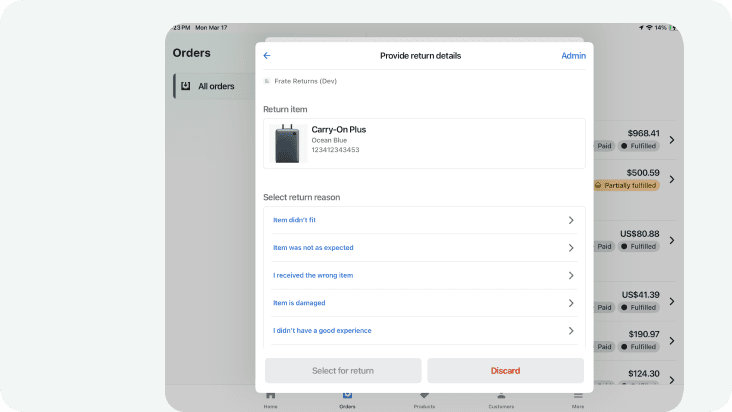Select the Carry-On Plus product thumbnail

point(291,143)
